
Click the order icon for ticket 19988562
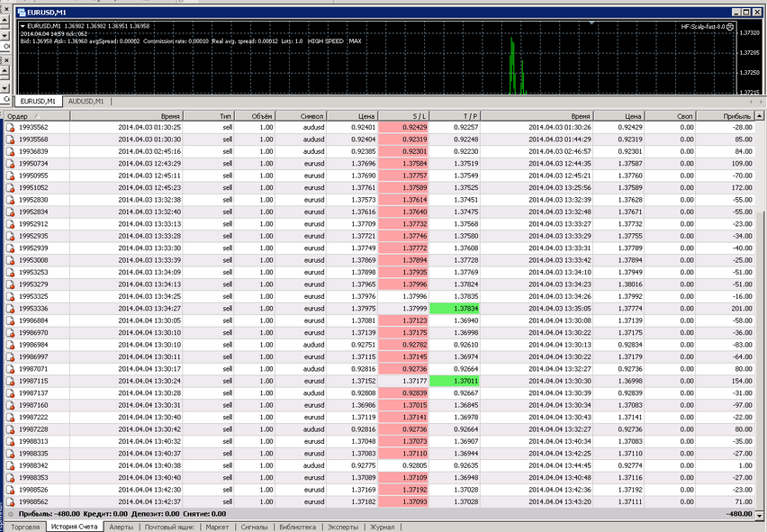(x=10, y=502)
